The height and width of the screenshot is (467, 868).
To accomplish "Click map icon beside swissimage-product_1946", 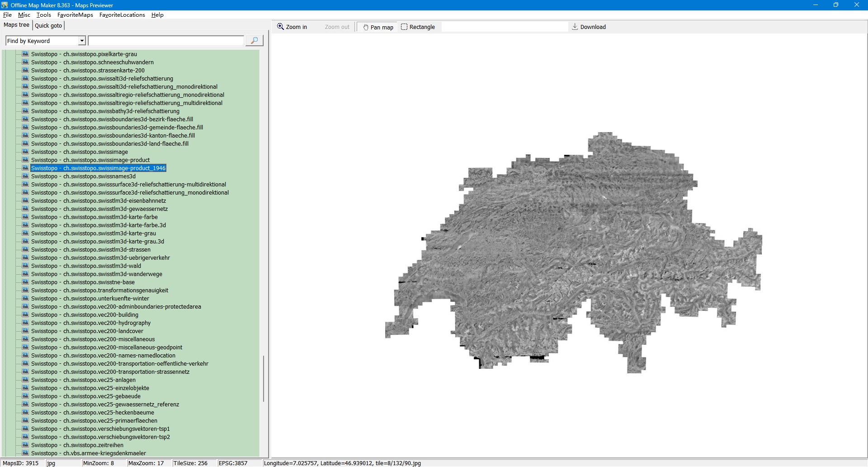I will 26,168.
